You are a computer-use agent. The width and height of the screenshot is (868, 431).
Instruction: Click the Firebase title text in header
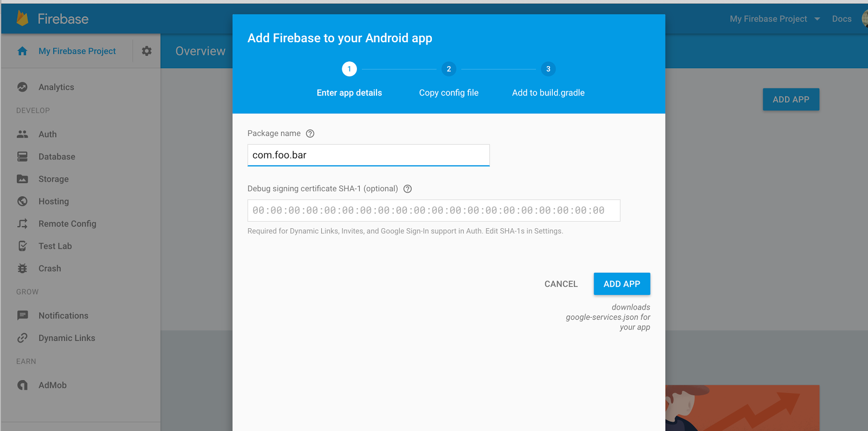coord(63,19)
